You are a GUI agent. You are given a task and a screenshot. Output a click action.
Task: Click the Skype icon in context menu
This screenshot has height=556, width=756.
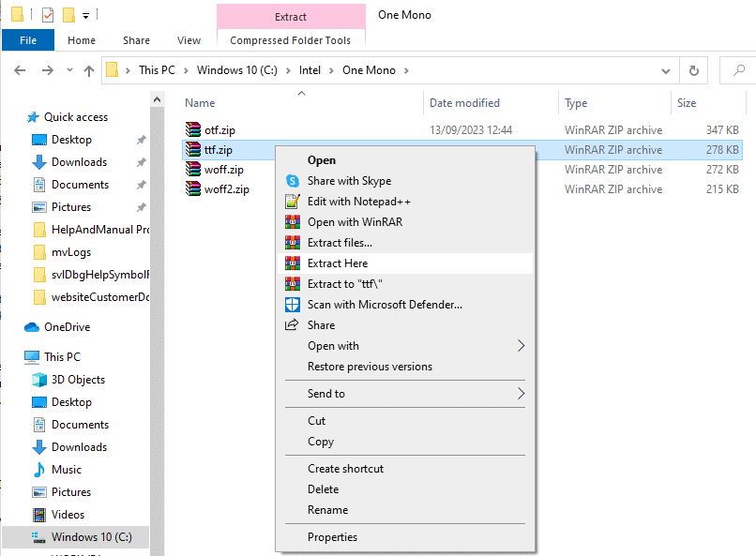293,181
